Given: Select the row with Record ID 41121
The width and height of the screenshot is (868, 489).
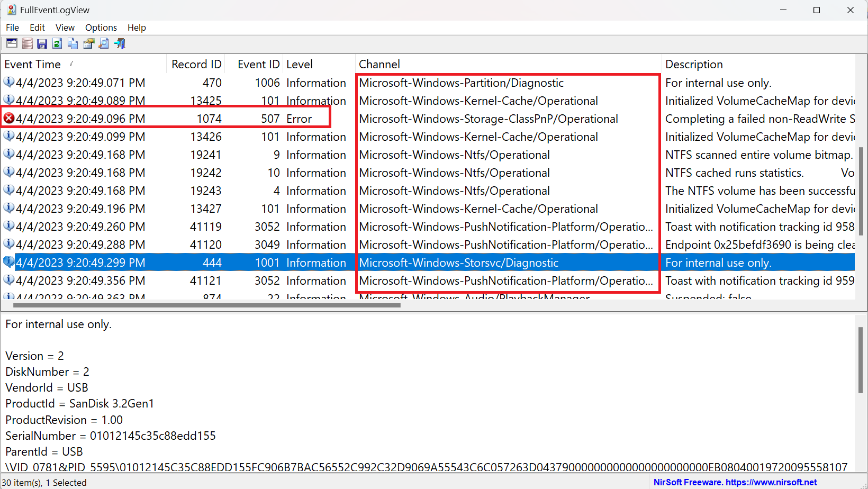Looking at the screenshot, I should tap(428, 280).
